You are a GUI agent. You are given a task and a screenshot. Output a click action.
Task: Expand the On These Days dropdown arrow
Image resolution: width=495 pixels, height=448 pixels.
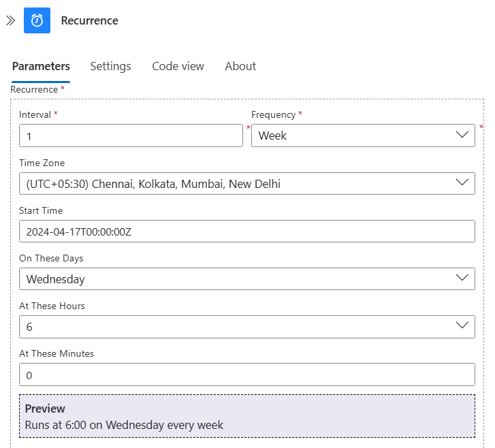click(x=462, y=278)
